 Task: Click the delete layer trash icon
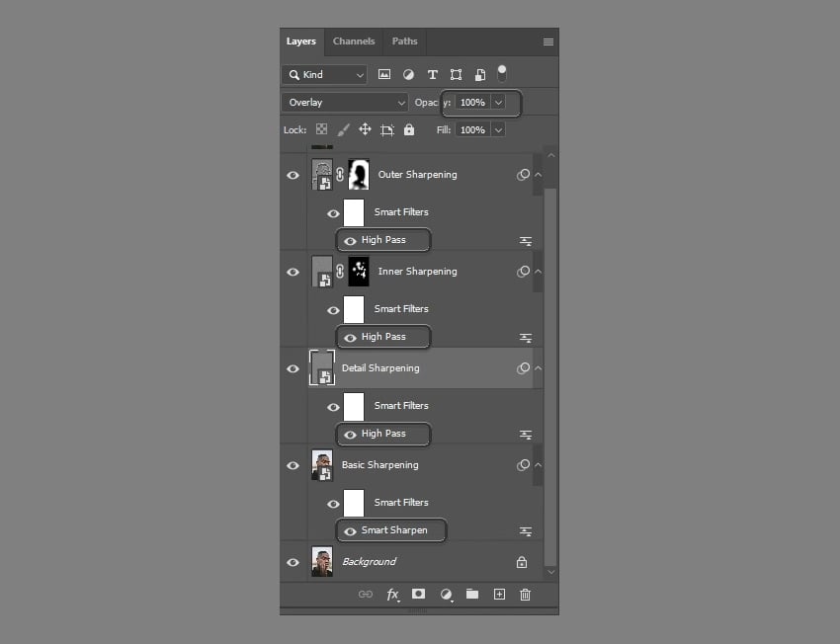pos(526,595)
